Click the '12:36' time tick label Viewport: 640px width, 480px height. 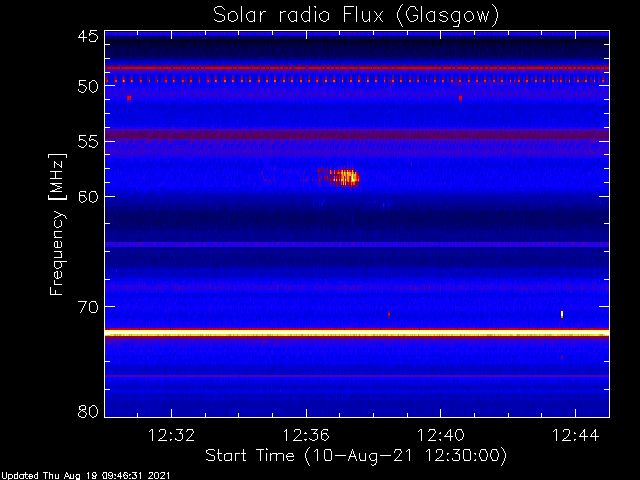coord(306,435)
